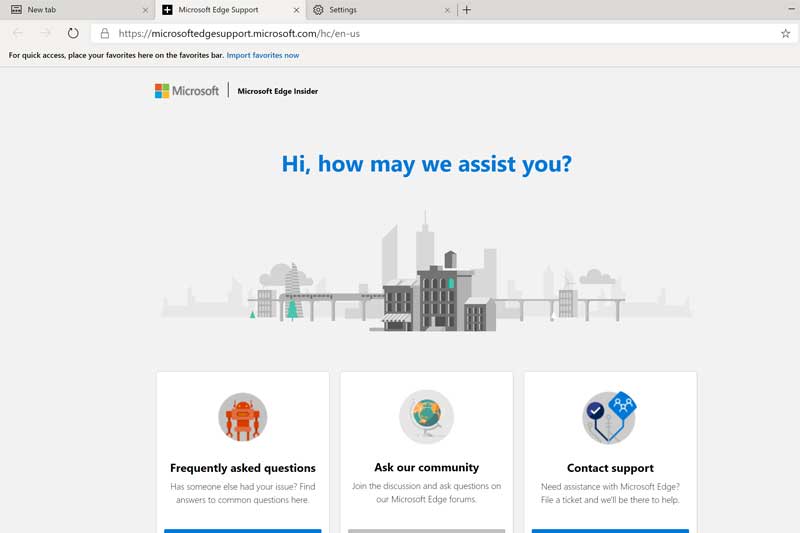Screen dimensions: 800x533
Task: Click the blue button under Contact support
Action: point(610,531)
